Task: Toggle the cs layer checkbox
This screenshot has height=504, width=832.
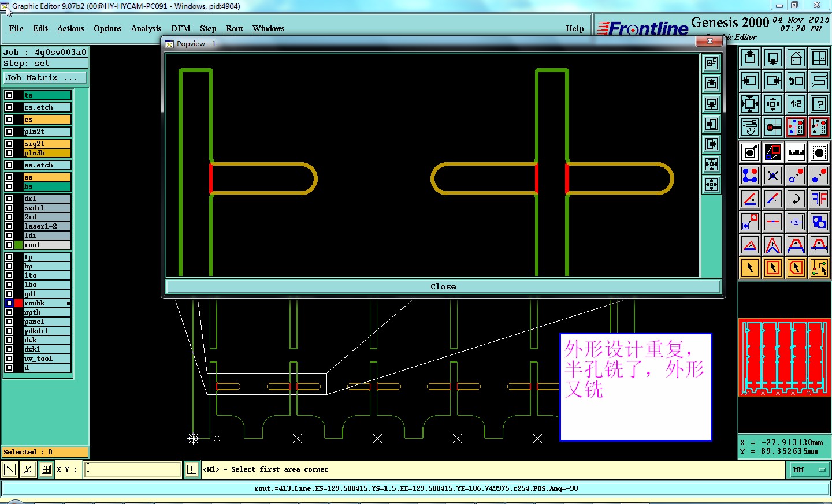Action: (x=9, y=120)
